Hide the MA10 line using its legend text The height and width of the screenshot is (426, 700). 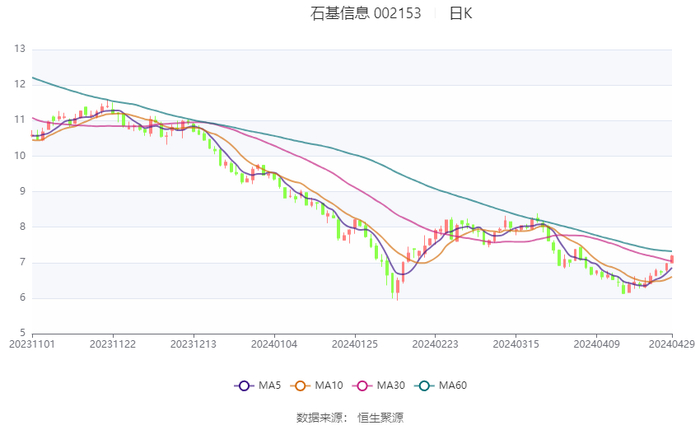328,385
